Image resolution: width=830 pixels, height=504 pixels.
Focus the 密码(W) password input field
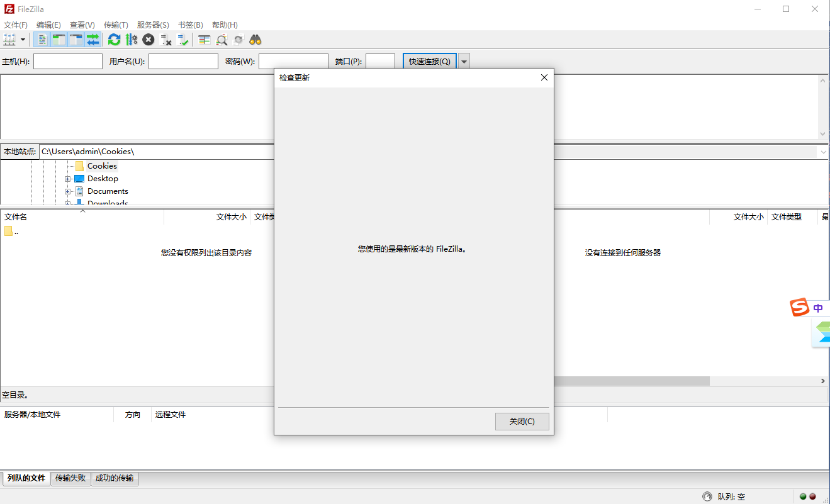(x=293, y=61)
